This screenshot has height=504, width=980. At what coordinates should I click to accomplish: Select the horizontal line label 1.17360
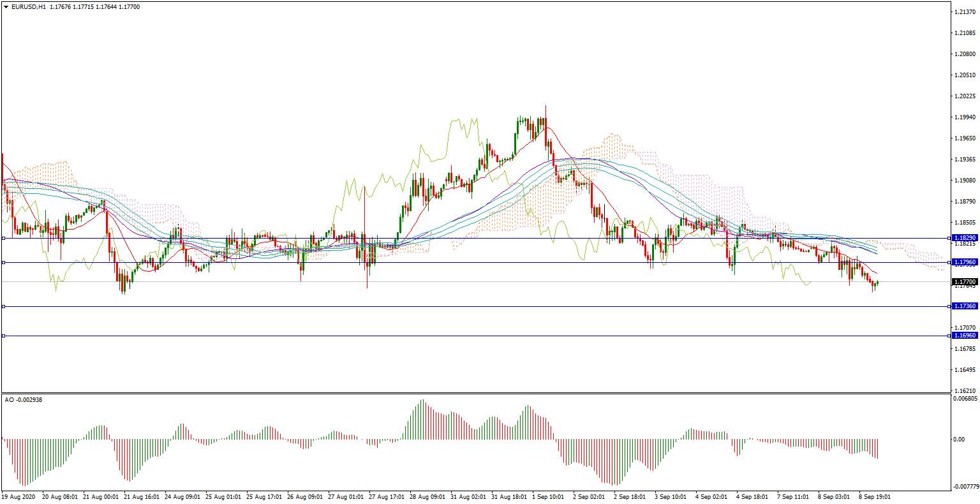click(965, 306)
